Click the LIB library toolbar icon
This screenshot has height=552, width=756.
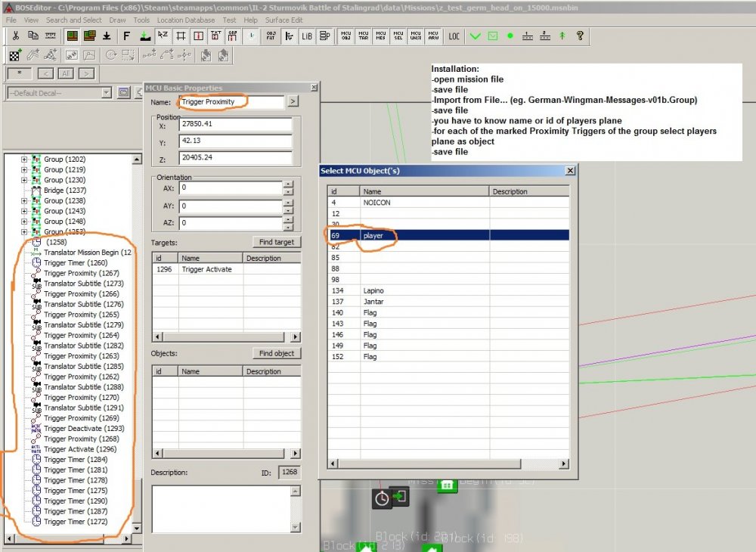pos(307,36)
